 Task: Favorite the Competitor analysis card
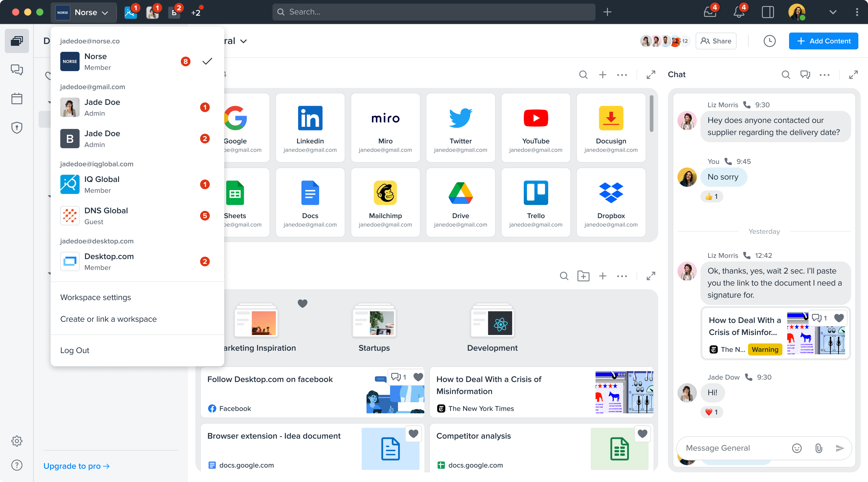[x=642, y=434]
